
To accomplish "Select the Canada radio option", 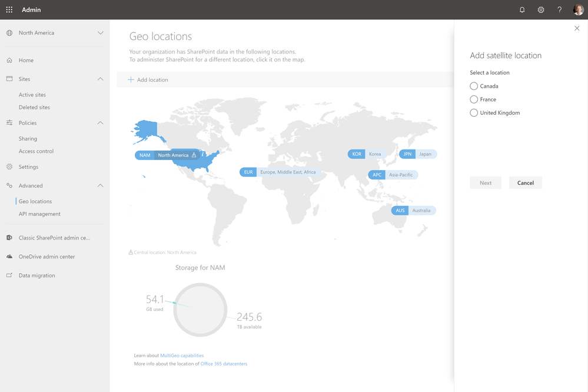I will click(474, 87).
